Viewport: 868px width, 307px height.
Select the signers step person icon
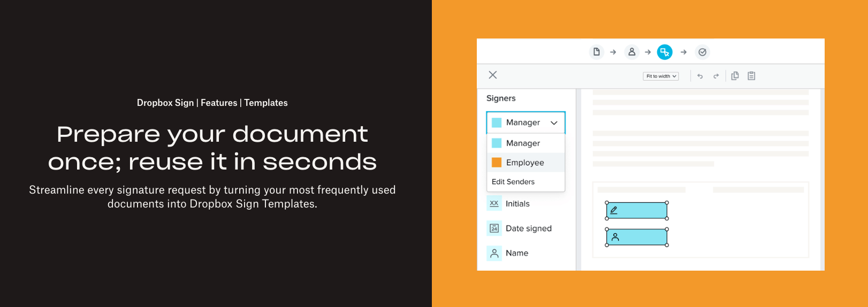(x=631, y=52)
